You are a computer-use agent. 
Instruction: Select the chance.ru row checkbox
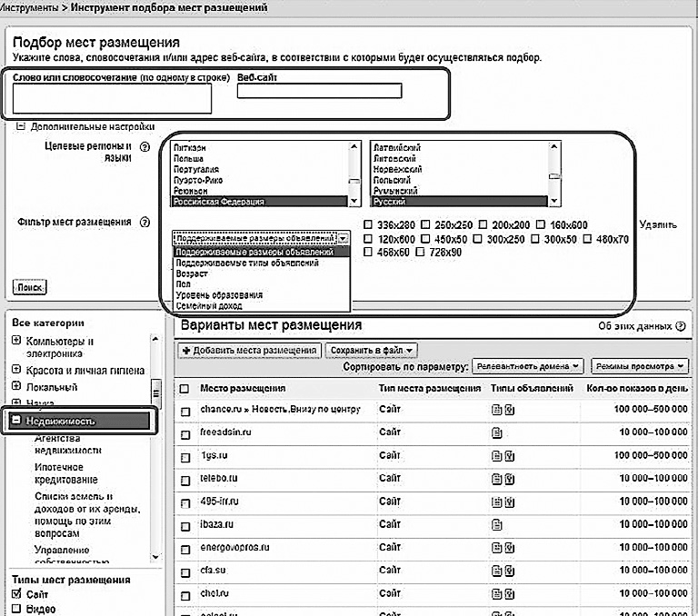185,412
